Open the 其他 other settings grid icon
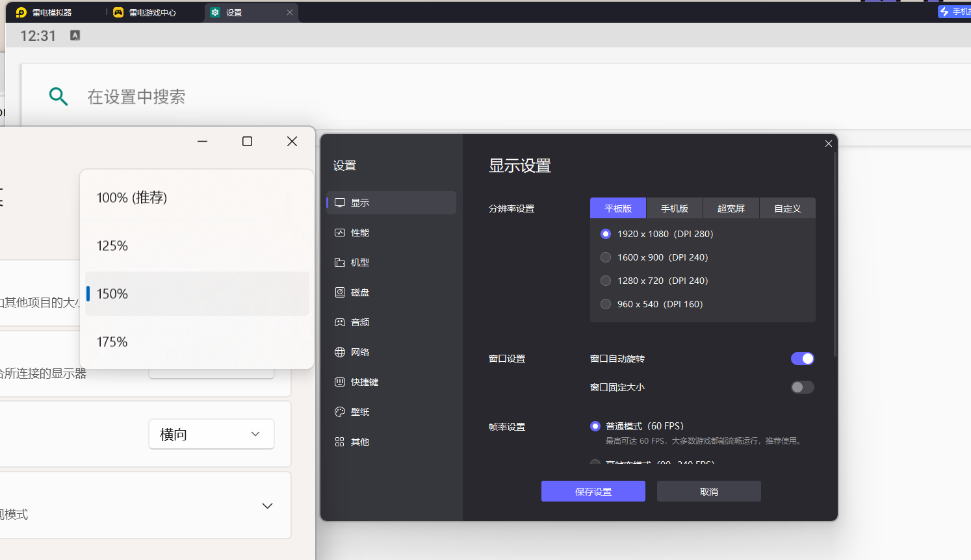This screenshot has height=560, width=971. click(x=339, y=442)
